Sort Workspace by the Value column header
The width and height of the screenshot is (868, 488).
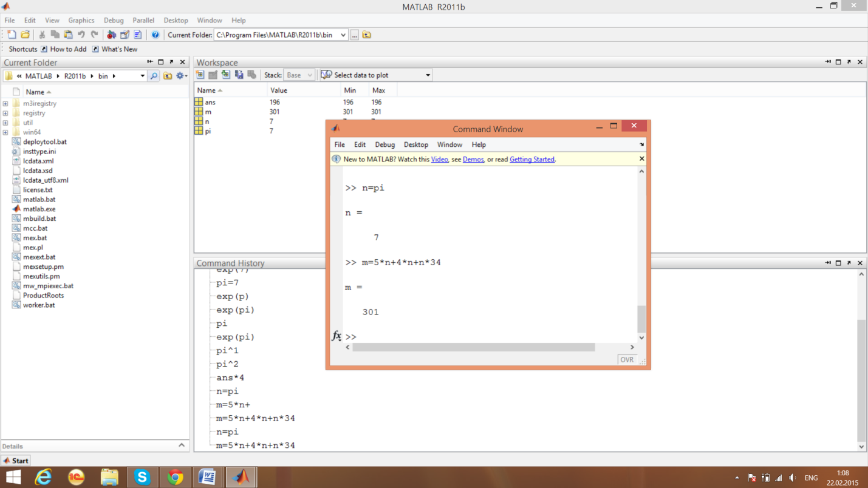click(x=279, y=90)
